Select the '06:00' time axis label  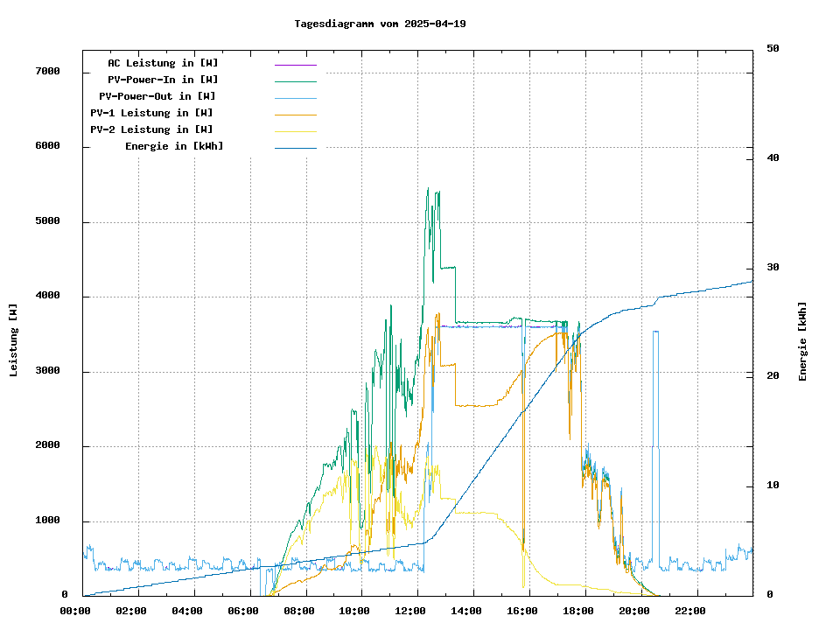tap(242, 611)
